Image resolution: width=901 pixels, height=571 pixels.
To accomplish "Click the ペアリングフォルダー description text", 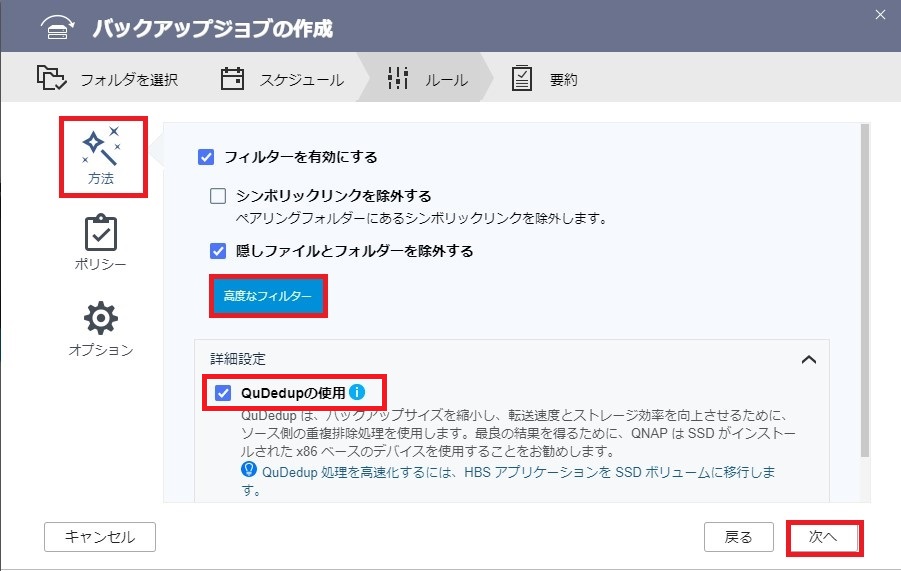I will (421, 218).
